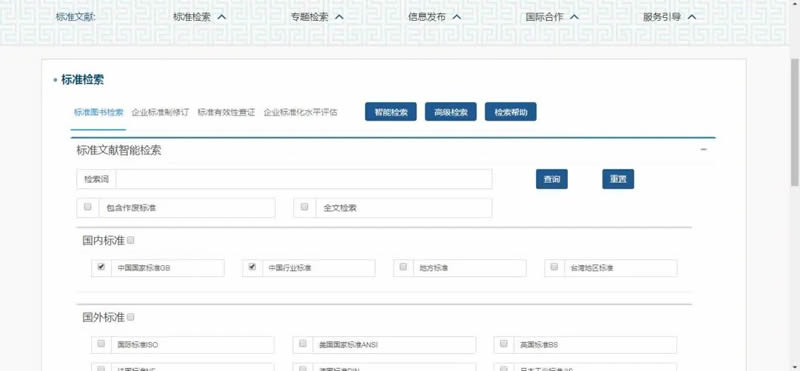The width and height of the screenshot is (800, 371).
Task: Expand the 信息发布 menu chevron
Action: tap(457, 17)
